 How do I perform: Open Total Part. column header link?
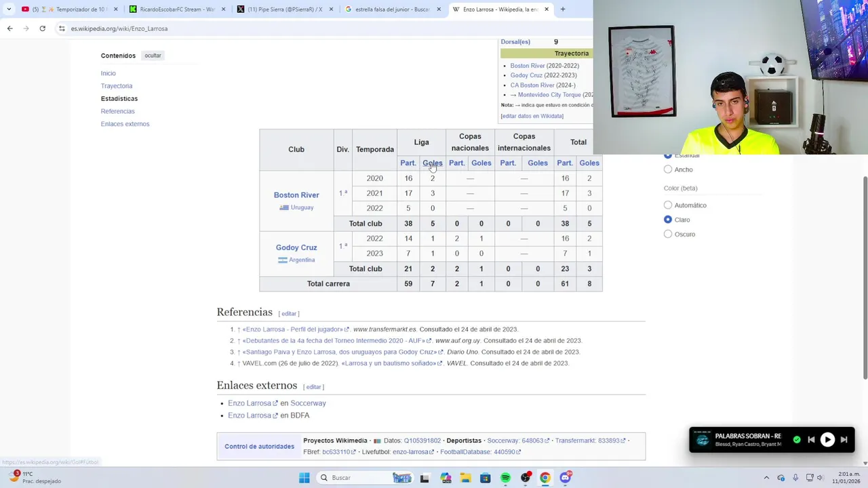click(x=565, y=163)
